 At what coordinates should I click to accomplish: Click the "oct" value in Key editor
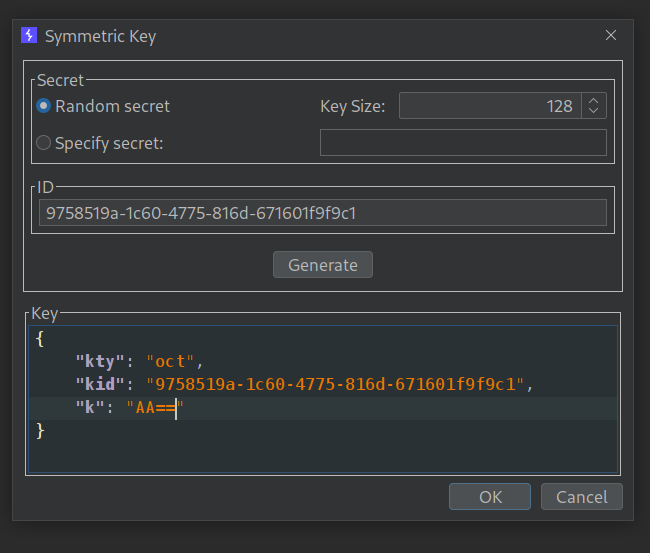point(175,361)
